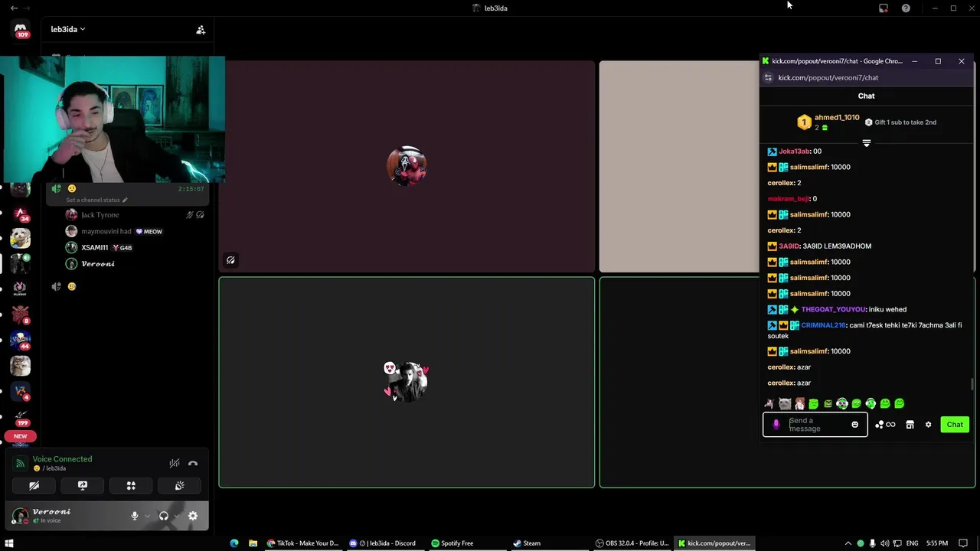Click Set a channel status
980x551 pixels.
[x=96, y=201]
